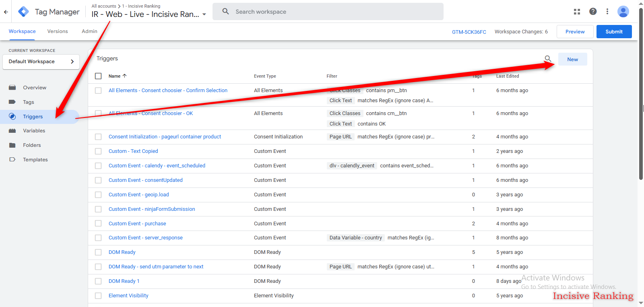644x307 pixels.
Task: Click the Triggers sidebar icon
Action: 12,117
